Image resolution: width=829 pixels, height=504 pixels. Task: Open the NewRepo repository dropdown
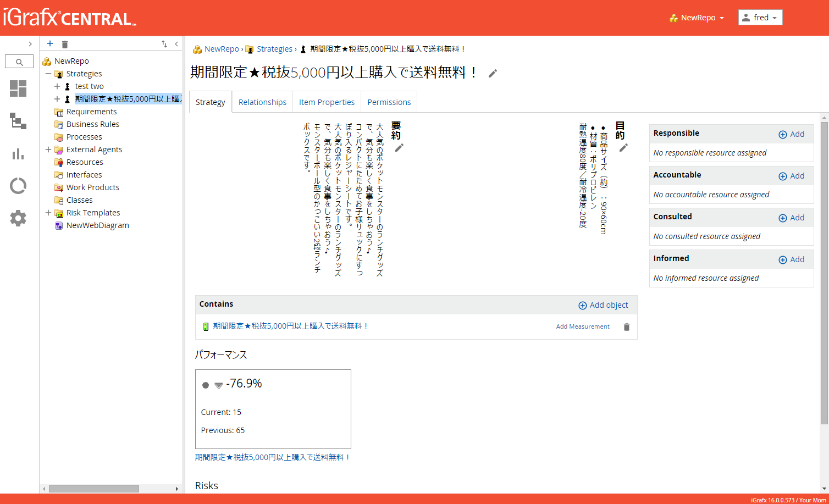pyautogui.click(x=697, y=17)
